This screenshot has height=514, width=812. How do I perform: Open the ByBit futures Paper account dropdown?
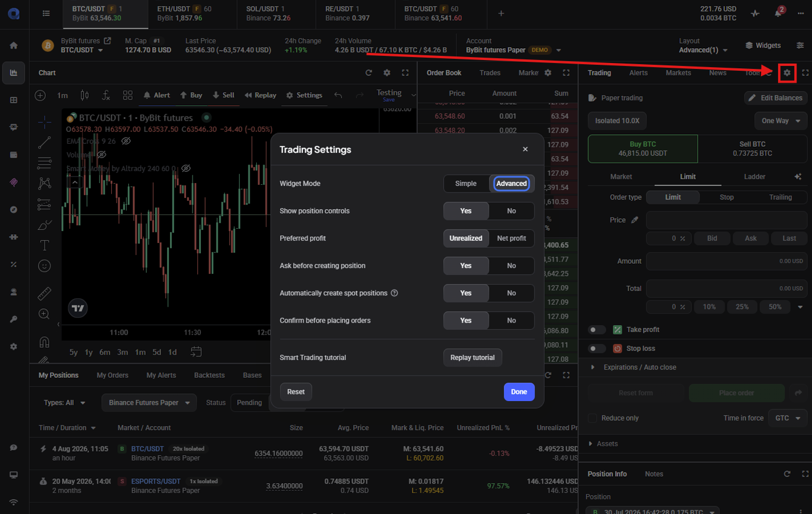click(x=514, y=51)
